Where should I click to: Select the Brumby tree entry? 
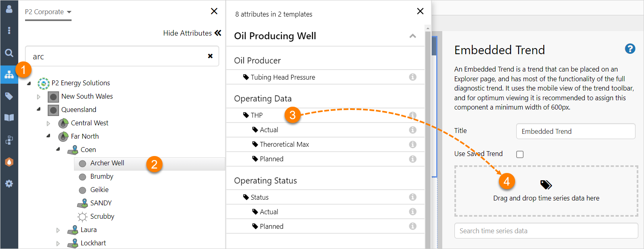[x=101, y=177]
